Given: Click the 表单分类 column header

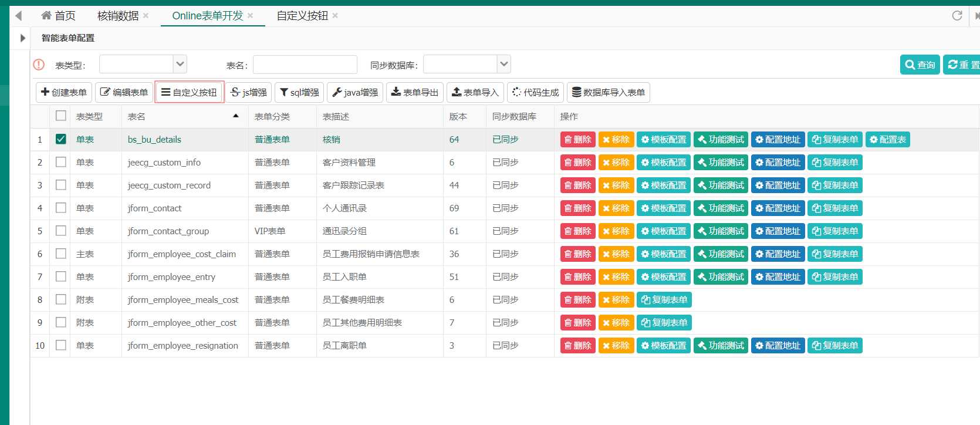Looking at the screenshot, I should (282, 116).
